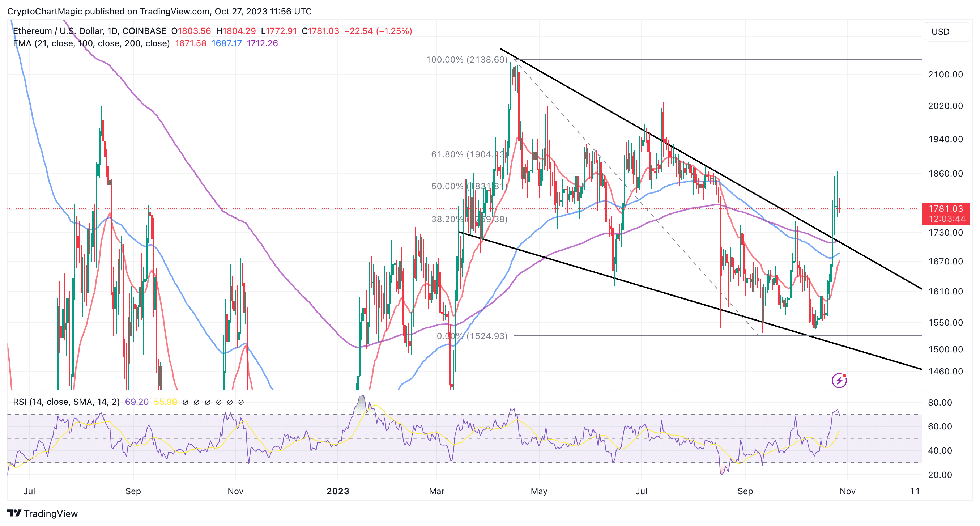
Task: Click the 1940.00 price axis label
Action: pos(945,139)
